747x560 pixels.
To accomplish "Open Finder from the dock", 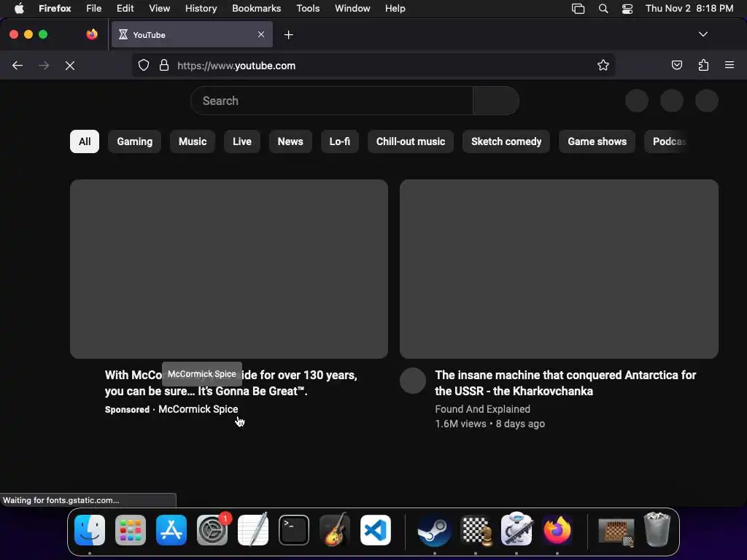I will (90, 530).
